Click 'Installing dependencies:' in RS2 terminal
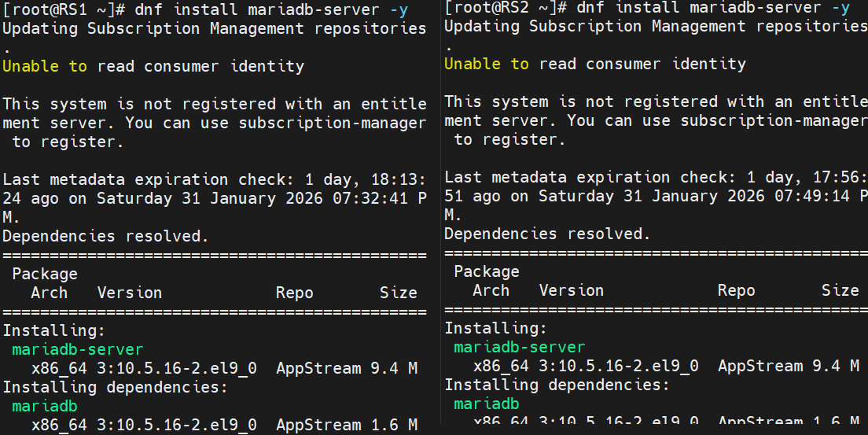This screenshot has height=435, width=868. (557, 384)
